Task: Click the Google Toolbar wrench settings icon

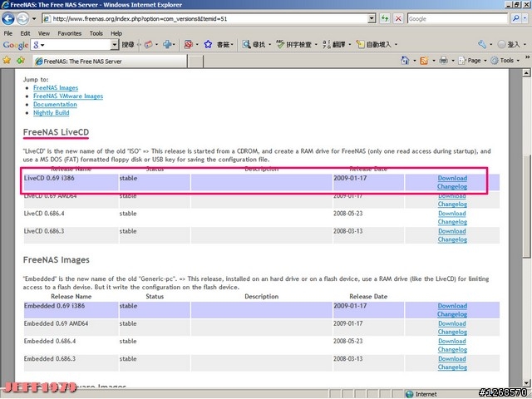Action: pyautogui.click(x=482, y=44)
